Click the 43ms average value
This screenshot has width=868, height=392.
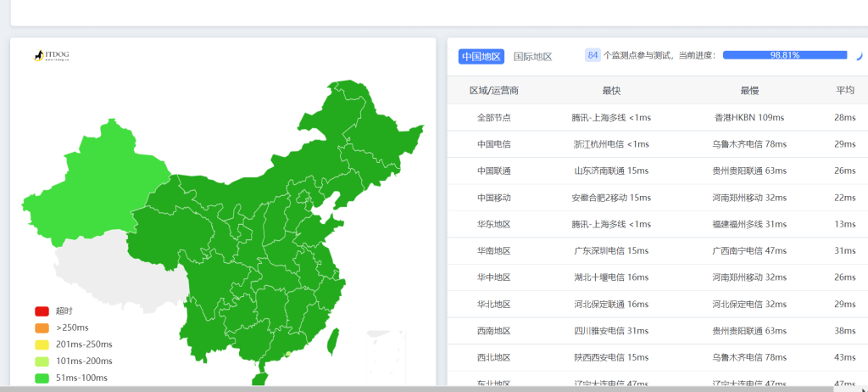pos(845,357)
